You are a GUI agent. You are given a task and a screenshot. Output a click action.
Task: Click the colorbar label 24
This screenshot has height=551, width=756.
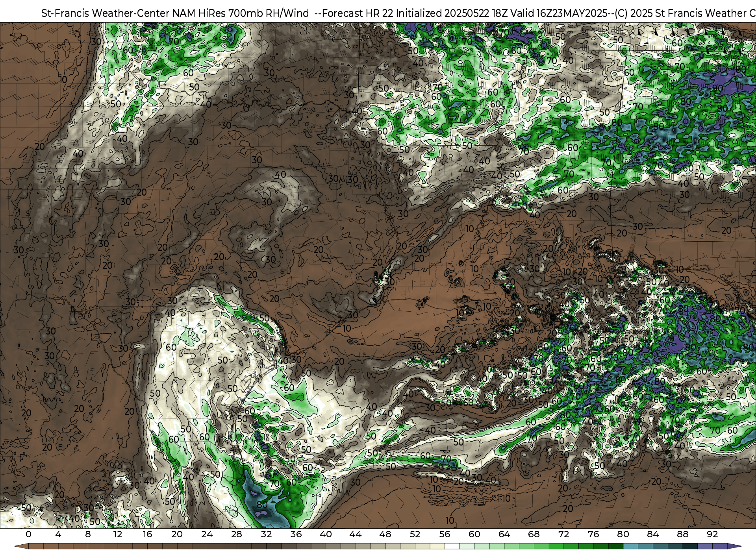click(207, 534)
